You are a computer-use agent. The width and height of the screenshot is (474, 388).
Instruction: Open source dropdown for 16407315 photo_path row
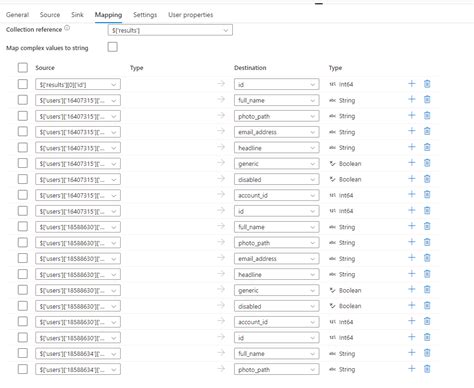78,116
